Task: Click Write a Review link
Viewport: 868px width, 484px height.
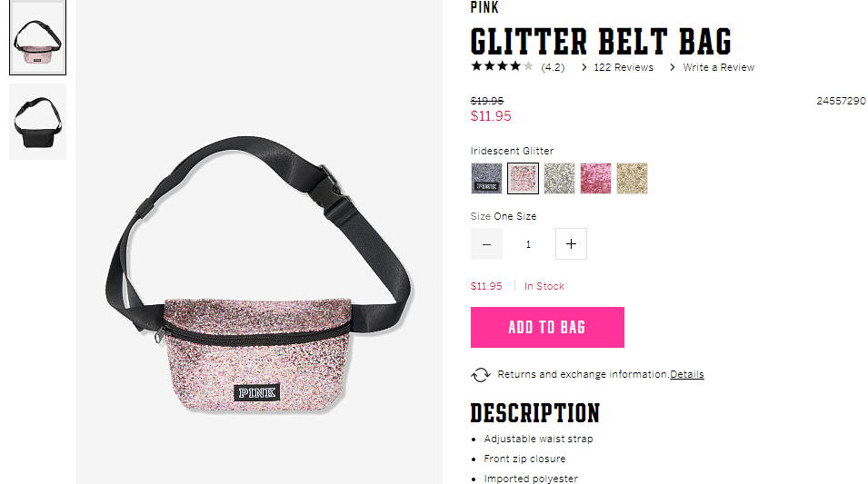Action: [x=719, y=67]
